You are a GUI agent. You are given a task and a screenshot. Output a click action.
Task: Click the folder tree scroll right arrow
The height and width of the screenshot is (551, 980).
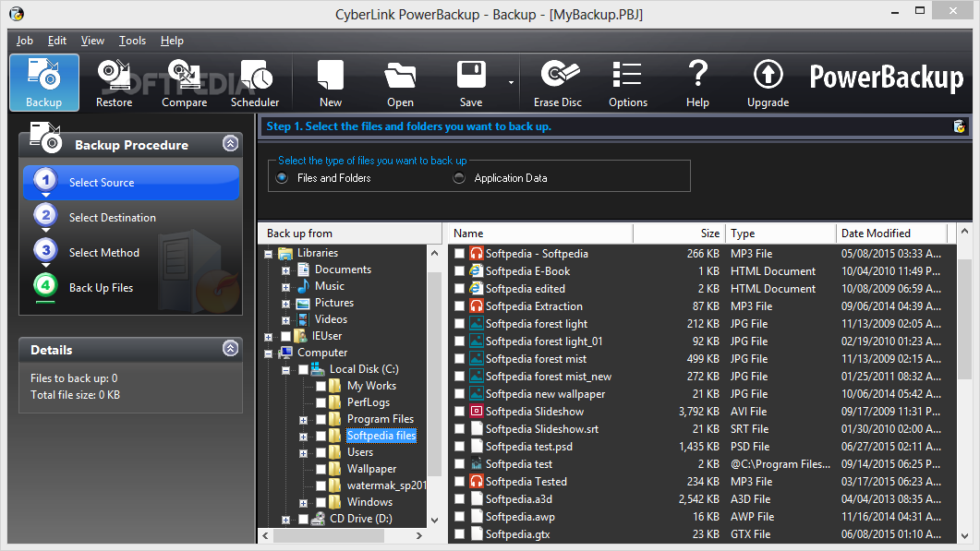418,535
